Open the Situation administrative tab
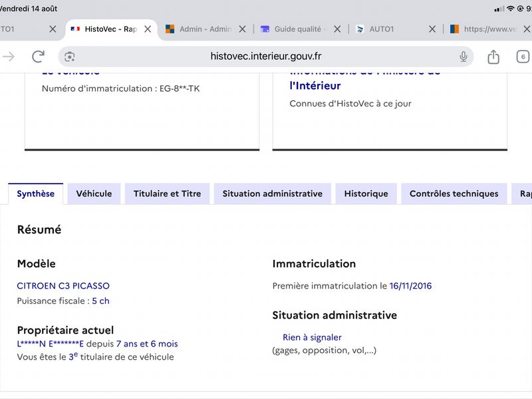 pyautogui.click(x=273, y=194)
